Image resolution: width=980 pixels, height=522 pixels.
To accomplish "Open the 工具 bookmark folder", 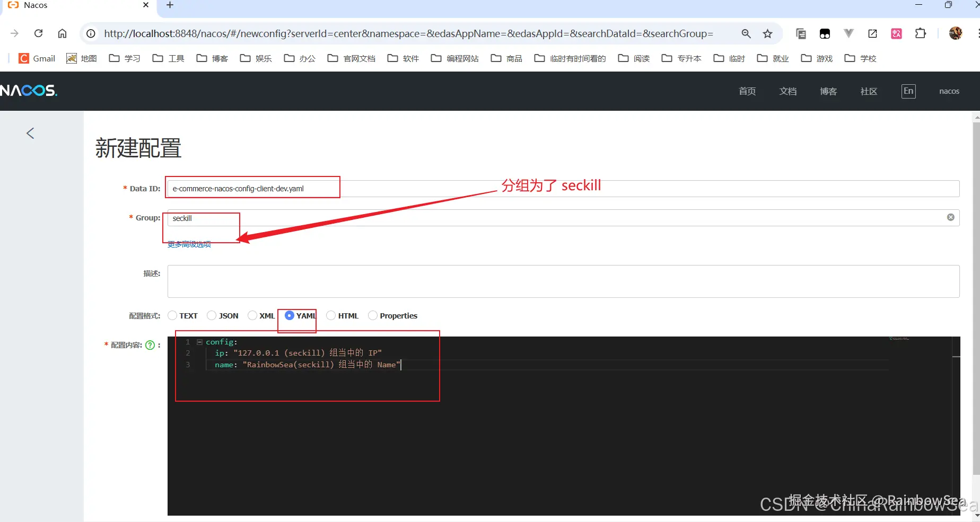I will point(168,58).
